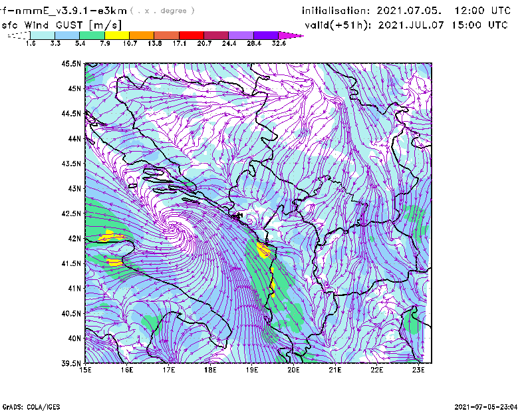
Task: Click the 'GrADS: COLA/IGES' credit text
Action: click(31, 407)
